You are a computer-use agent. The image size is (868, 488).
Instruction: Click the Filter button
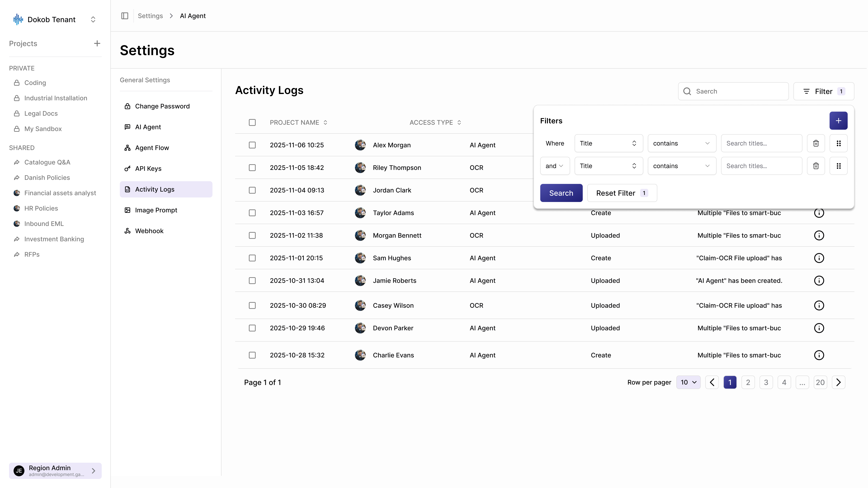point(824,91)
